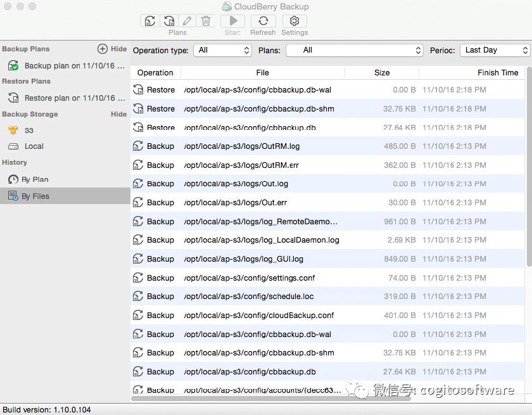
Task: Click the 2.69 KB size value
Action: (x=402, y=240)
